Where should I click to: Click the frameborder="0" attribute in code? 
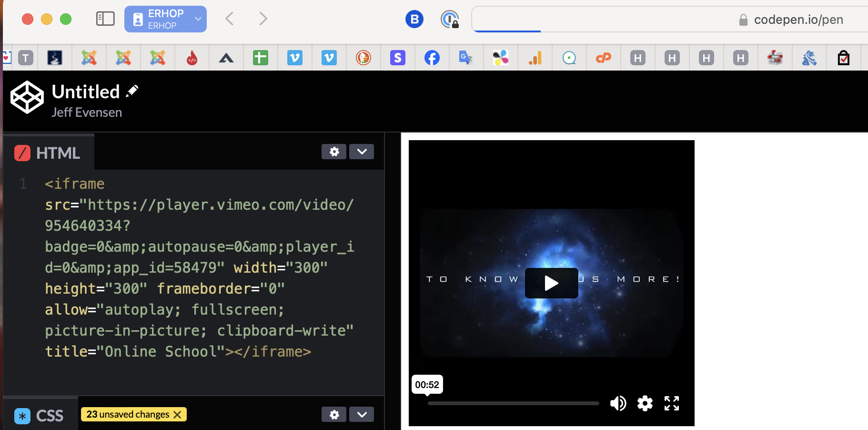point(221,288)
